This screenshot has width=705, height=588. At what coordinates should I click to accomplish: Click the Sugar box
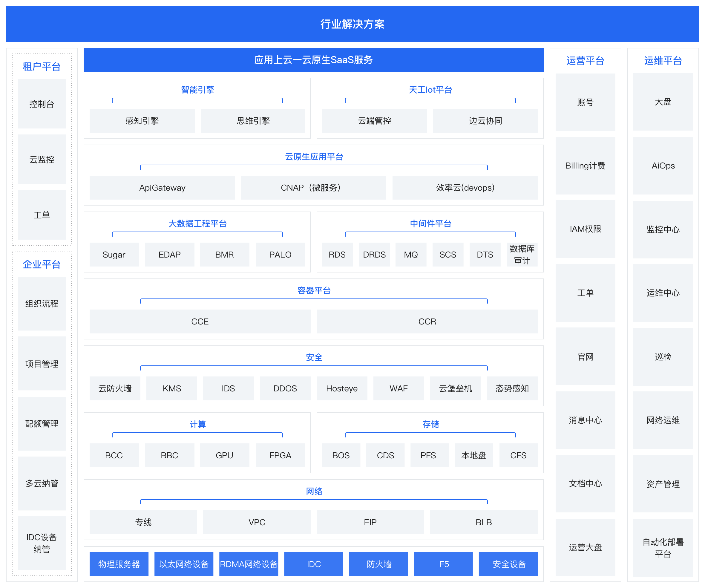(114, 255)
